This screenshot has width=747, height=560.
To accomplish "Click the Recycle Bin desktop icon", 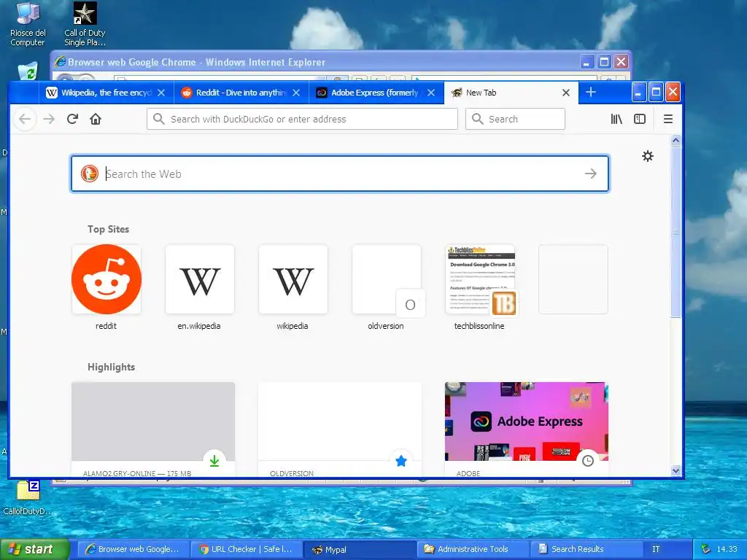I will (28, 71).
